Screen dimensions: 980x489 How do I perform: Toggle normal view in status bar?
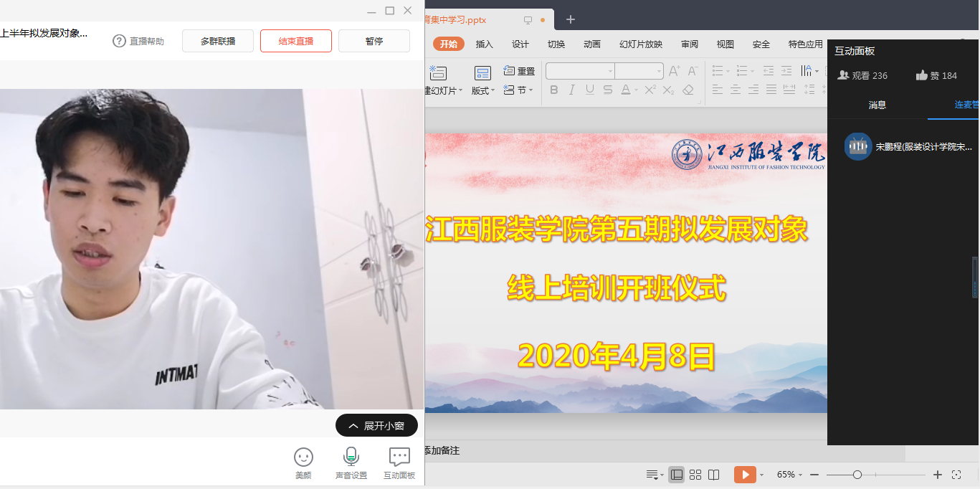point(676,475)
